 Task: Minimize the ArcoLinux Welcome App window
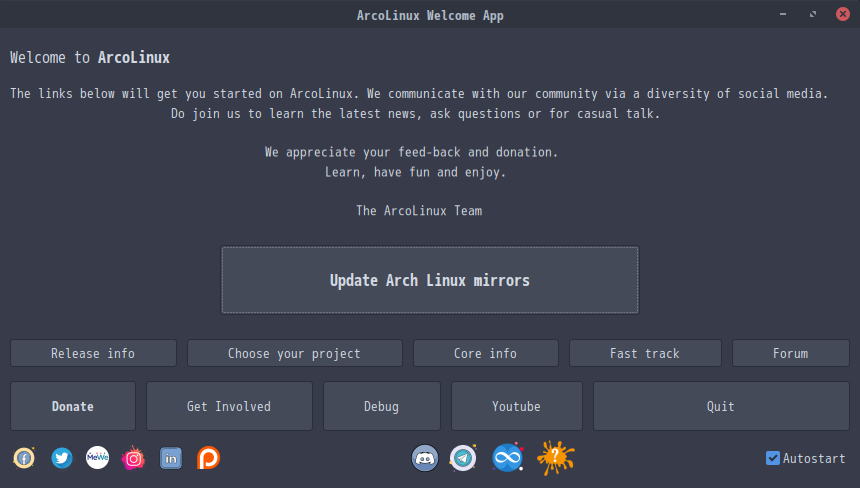(x=783, y=14)
